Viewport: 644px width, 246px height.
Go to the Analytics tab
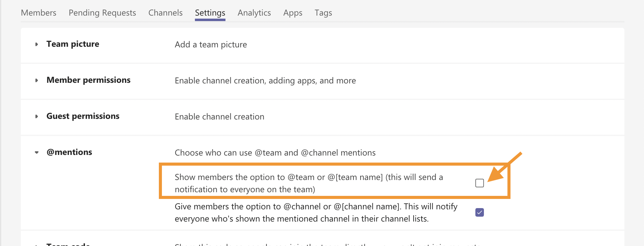click(254, 13)
